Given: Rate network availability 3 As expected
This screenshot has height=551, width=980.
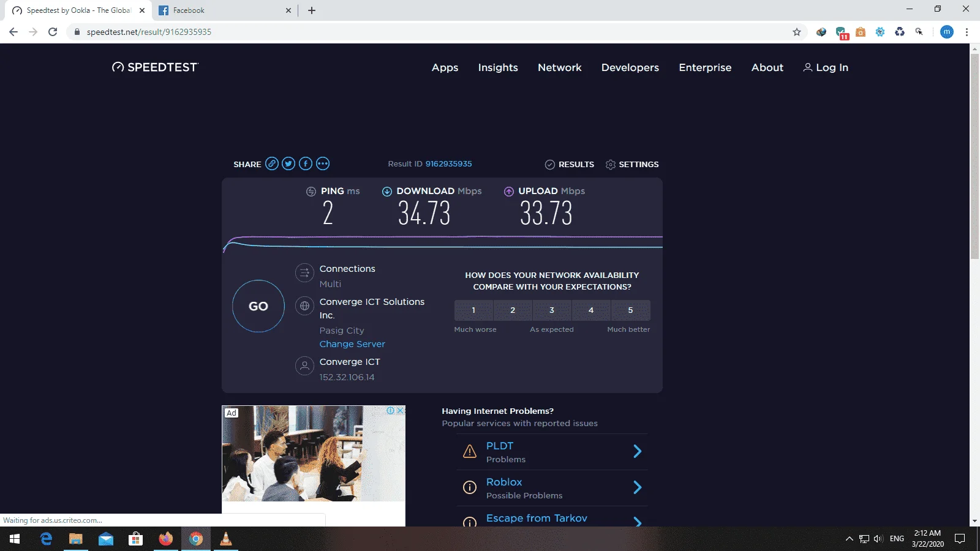Looking at the screenshot, I should click(552, 310).
